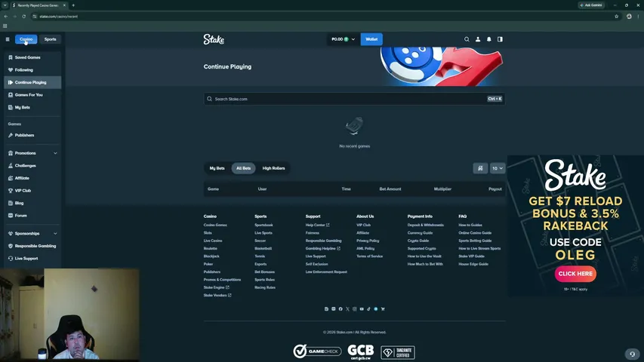Open footer House Edge Guide link
Viewport: 644px width, 362px height.
473,264
